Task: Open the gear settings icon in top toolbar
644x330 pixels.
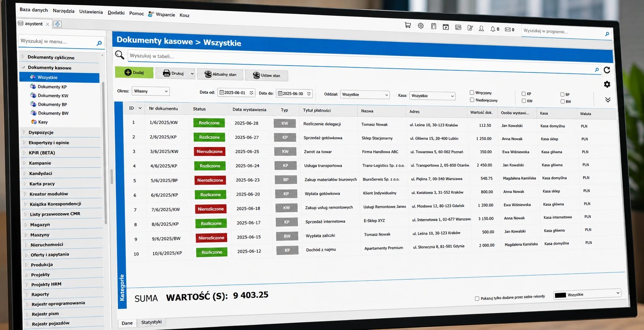Action: (x=421, y=26)
